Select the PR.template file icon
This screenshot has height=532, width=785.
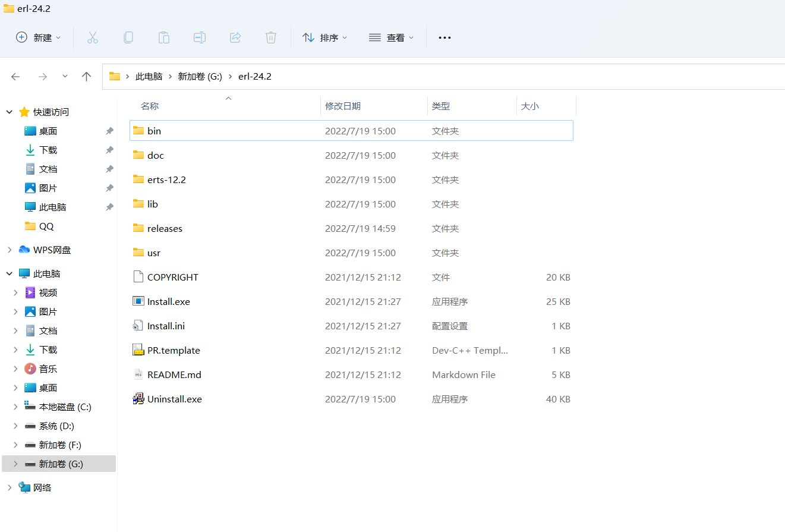click(x=138, y=350)
